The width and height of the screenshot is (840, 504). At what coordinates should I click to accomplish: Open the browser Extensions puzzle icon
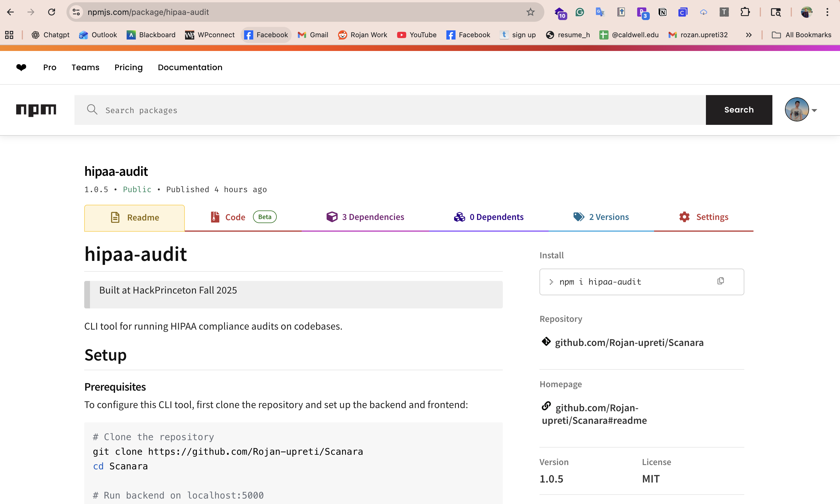click(x=745, y=12)
